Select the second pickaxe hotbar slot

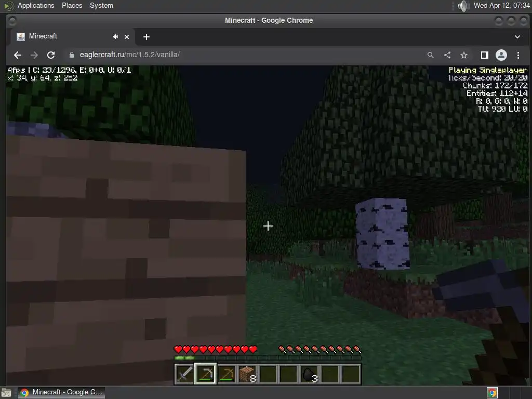click(227, 374)
